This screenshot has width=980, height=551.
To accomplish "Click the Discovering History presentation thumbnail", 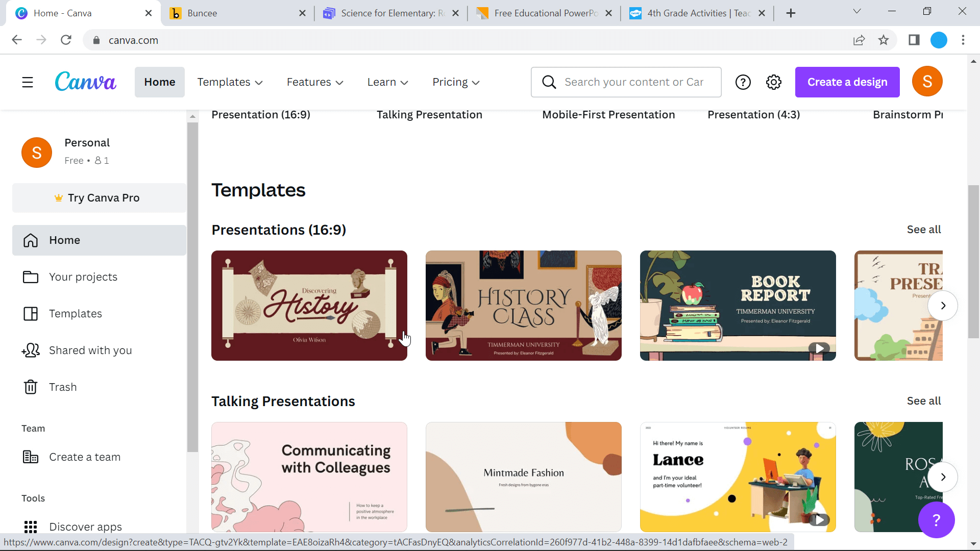I will [310, 305].
